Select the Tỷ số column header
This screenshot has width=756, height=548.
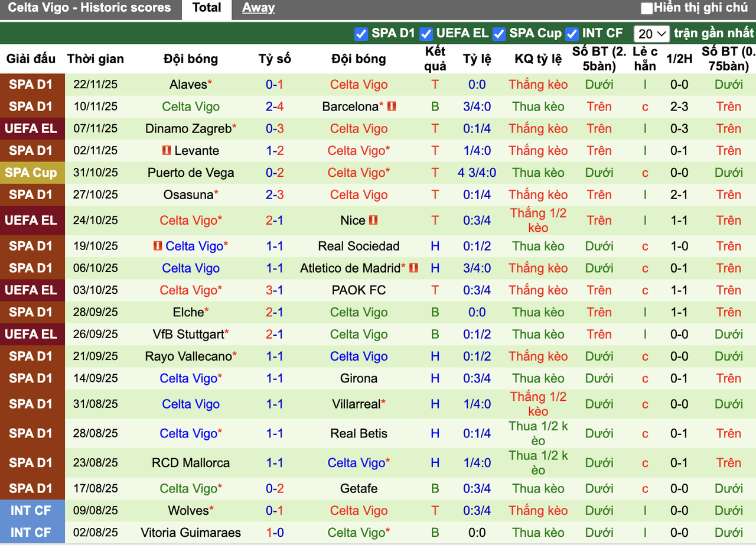click(x=275, y=59)
